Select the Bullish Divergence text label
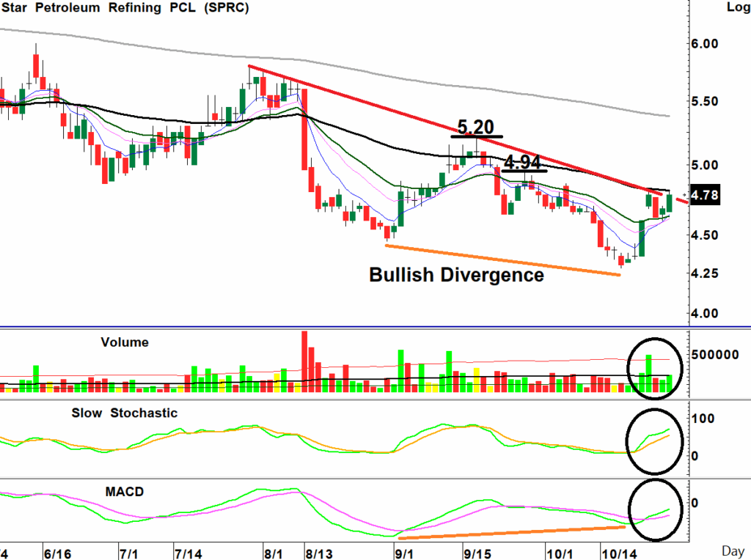 456,276
